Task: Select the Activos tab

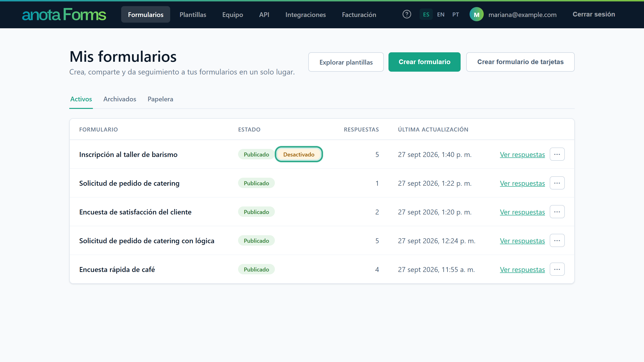Action: tap(81, 99)
